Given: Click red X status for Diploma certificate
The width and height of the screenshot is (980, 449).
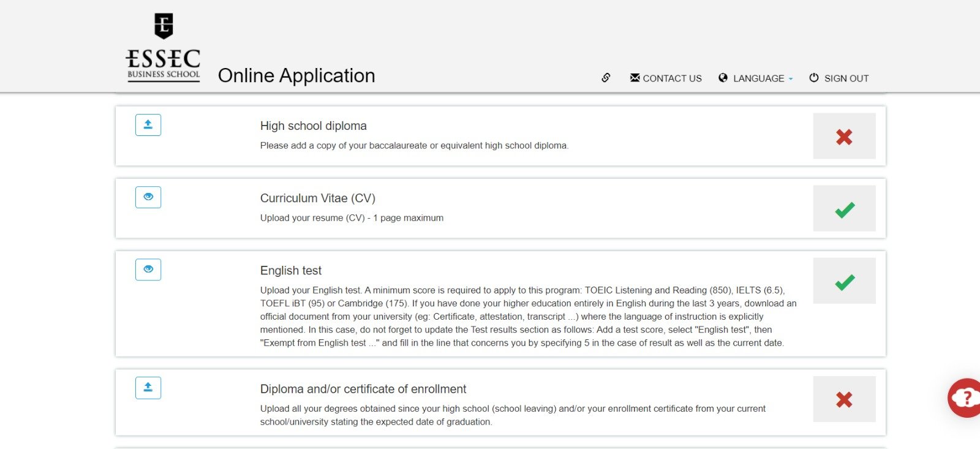Looking at the screenshot, I should pyautogui.click(x=844, y=399).
